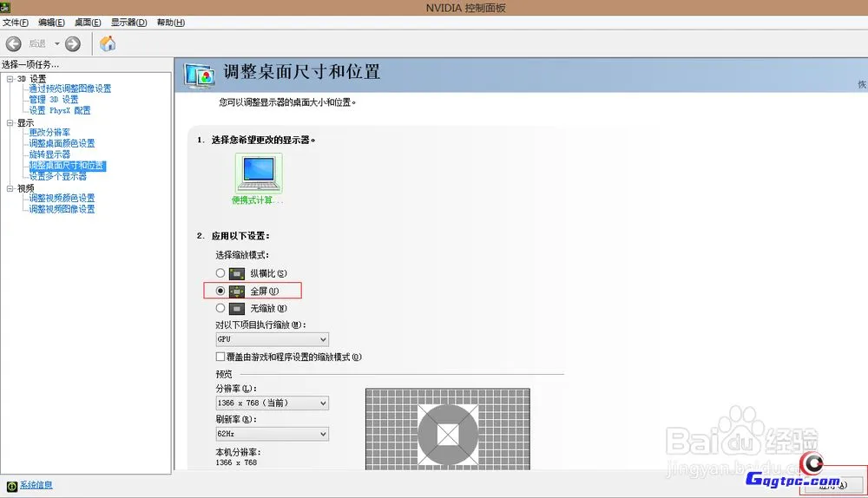This screenshot has width=868, height=498.
Task: Open 设置多个显示器 link
Action: [58, 176]
